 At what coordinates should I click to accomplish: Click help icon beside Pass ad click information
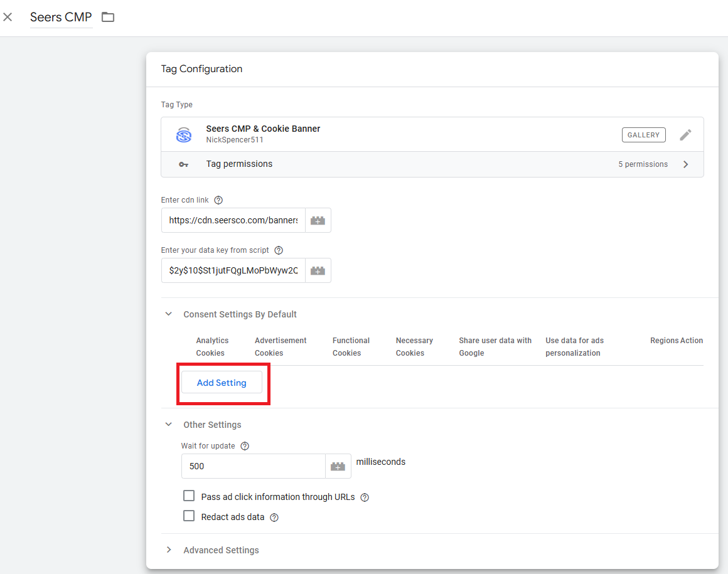(x=365, y=497)
